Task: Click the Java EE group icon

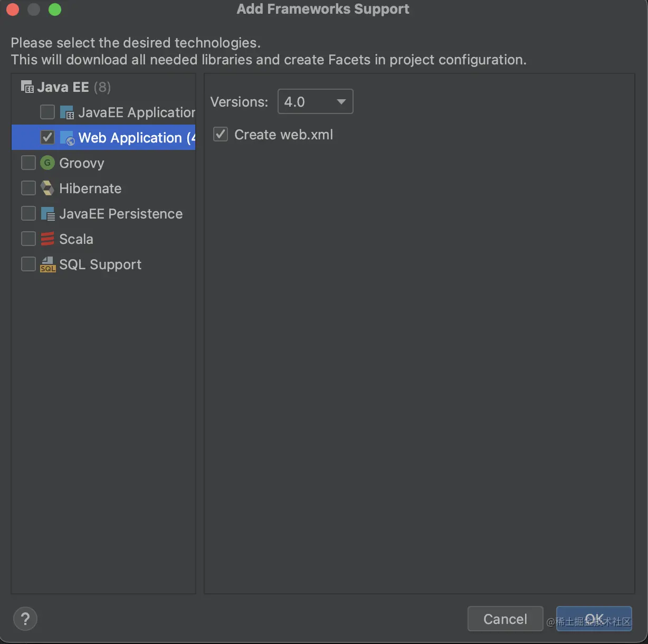Action: pyautogui.click(x=27, y=87)
